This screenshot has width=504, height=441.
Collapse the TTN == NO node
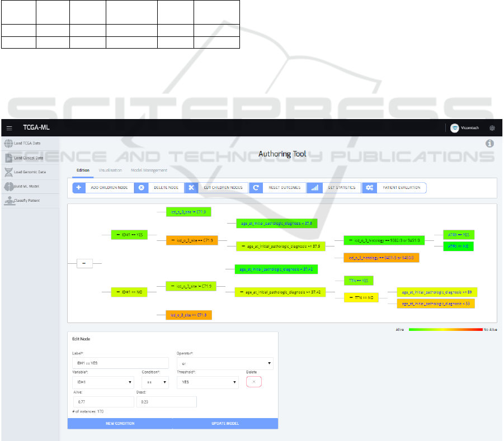coord(351,298)
